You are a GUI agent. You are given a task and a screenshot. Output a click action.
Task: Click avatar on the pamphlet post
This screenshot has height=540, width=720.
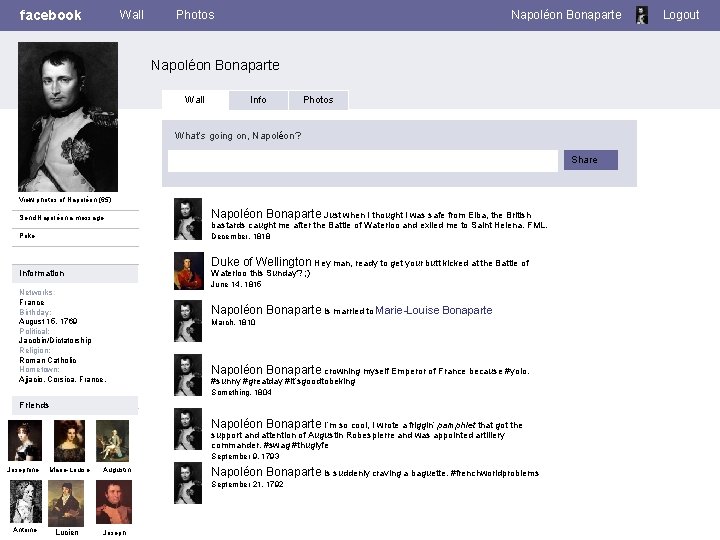188,429
